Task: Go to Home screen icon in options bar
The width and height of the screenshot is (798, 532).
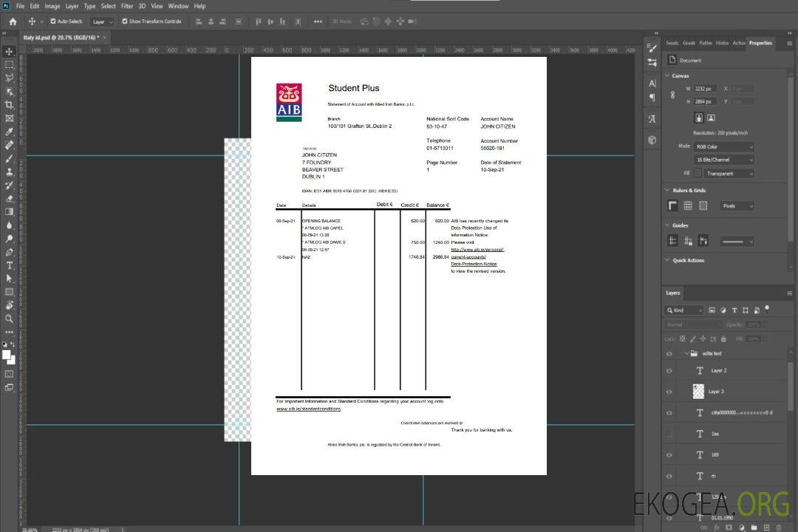Action: click(x=13, y=21)
